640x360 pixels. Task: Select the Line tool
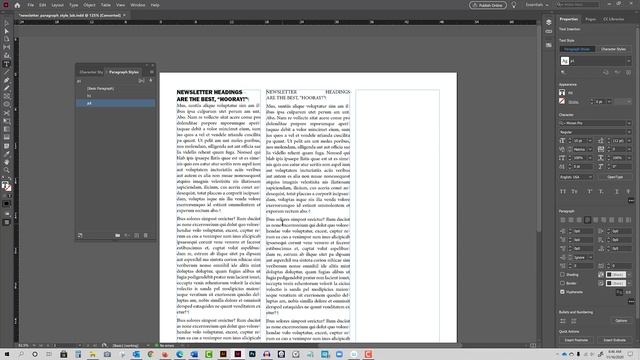(7, 72)
